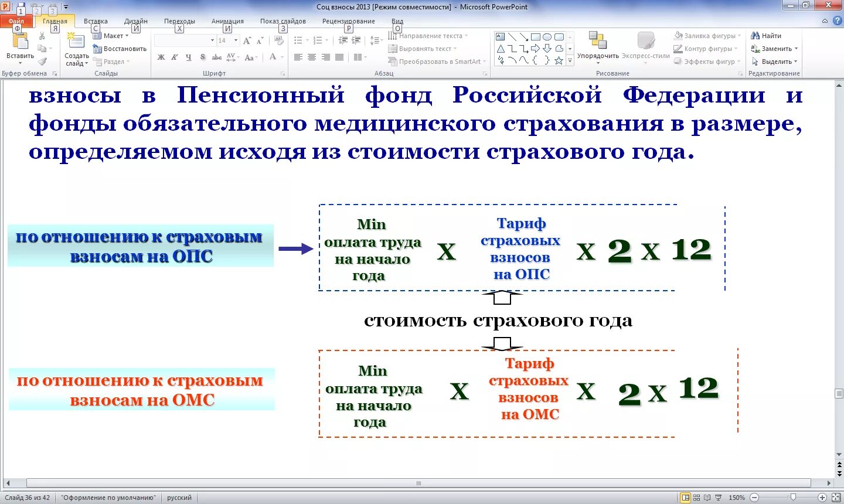This screenshot has width=844, height=504.
Task: Click the 150% zoom level
Action: (737, 498)
